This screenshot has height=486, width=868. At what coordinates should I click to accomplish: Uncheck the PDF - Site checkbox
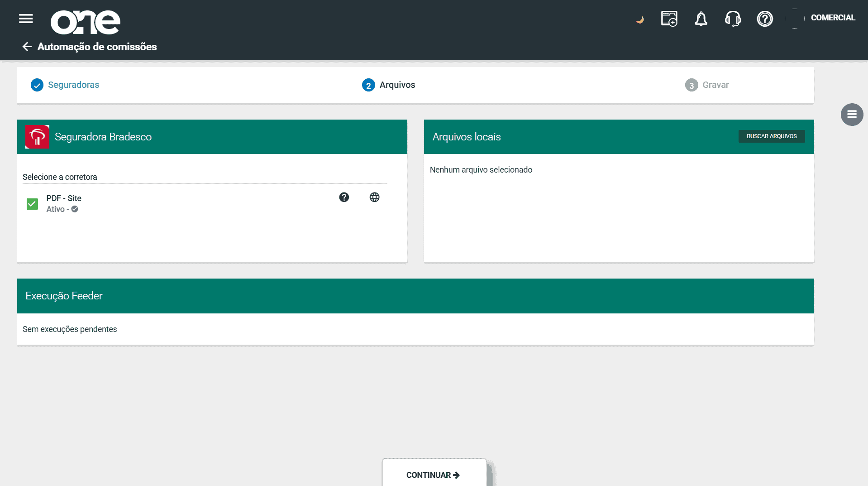[32, 204]
